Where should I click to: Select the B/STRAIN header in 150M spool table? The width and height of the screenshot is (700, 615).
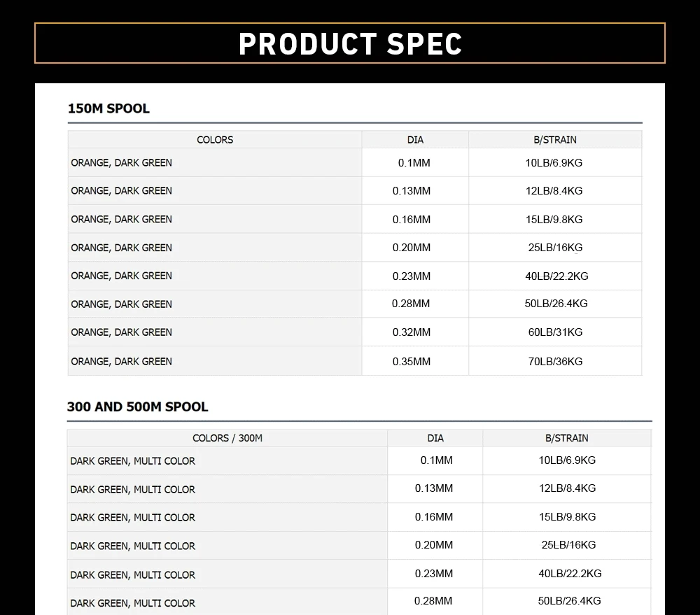tap(555, 140)
